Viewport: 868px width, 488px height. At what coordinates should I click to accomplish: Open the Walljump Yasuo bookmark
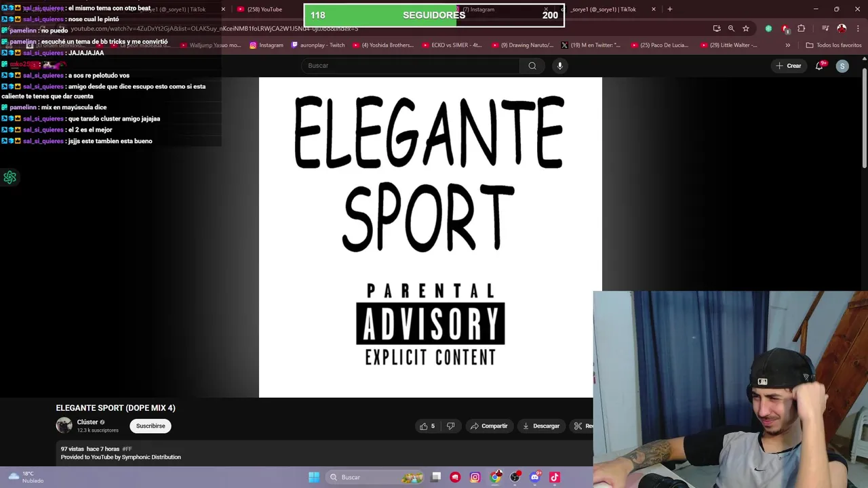(210, 45)
